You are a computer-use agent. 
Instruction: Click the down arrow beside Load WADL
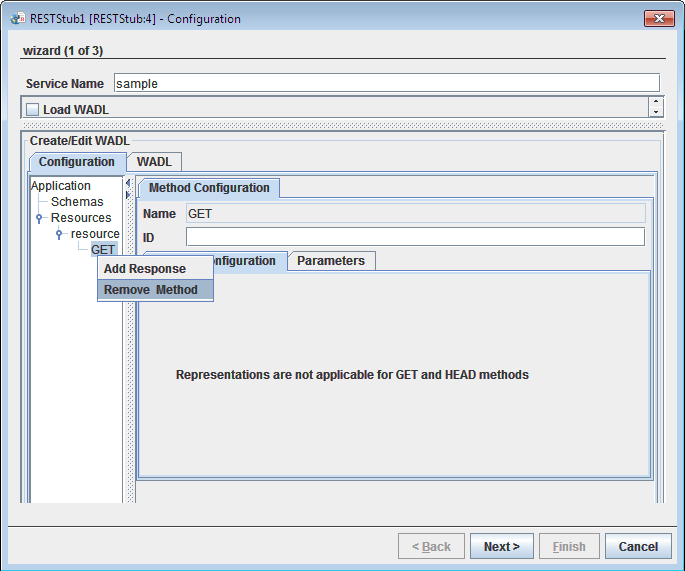click(655, 112)
